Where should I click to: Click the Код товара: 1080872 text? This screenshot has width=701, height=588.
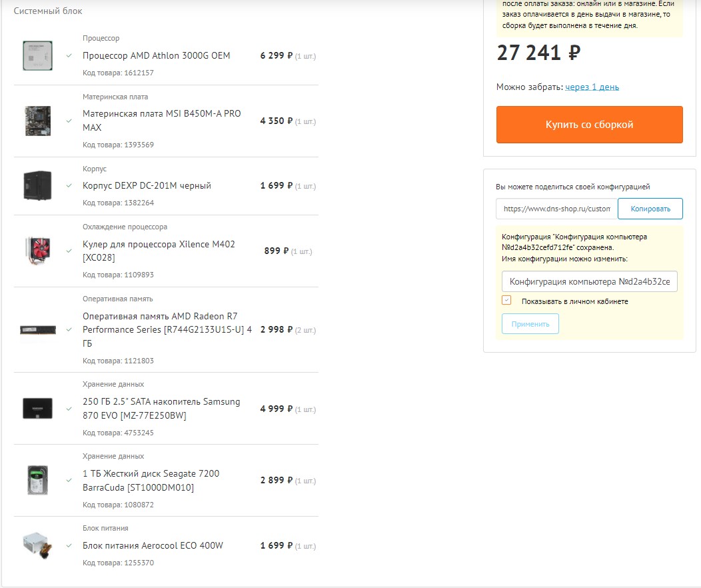[118, 505]
